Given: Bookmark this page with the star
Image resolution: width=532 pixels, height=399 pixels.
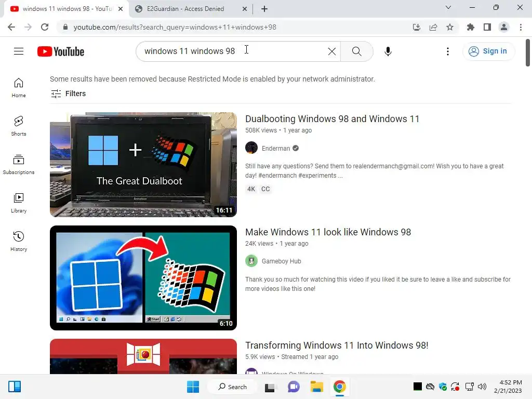Looking at the screenshot, I should coord(450,27).
